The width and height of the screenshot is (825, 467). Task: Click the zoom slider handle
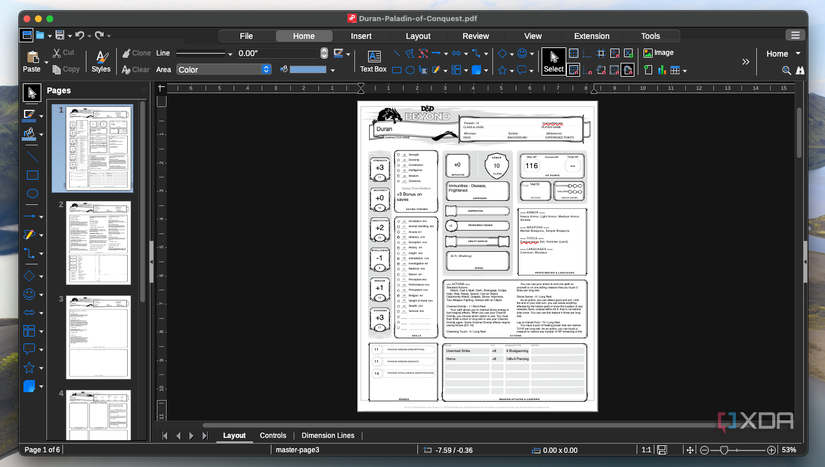[x=724, y=450]
